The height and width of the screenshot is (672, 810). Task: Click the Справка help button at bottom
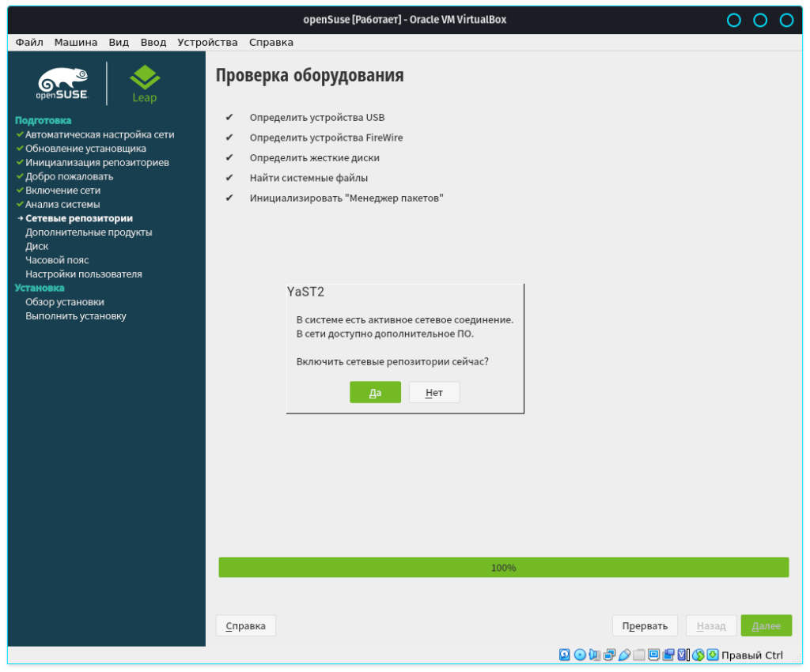(246, 625)
